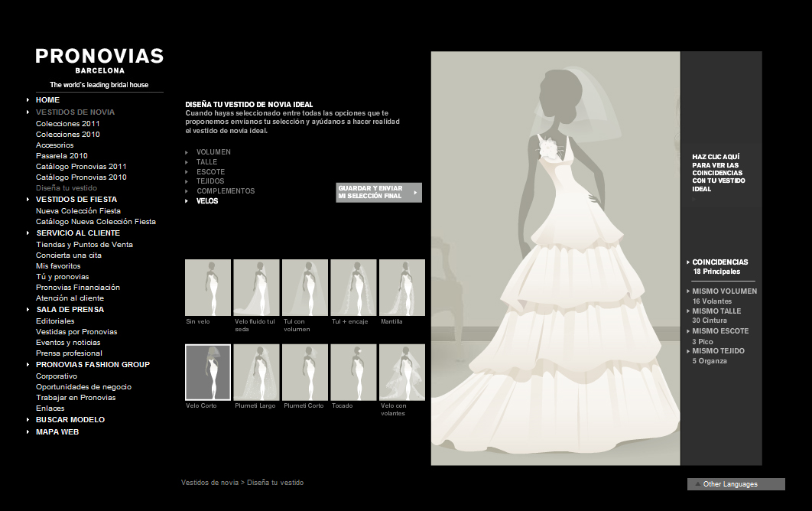Screen dimensions: 812x511
Task: Pick the Velo con volantes thumbnail
Action: 402,372
